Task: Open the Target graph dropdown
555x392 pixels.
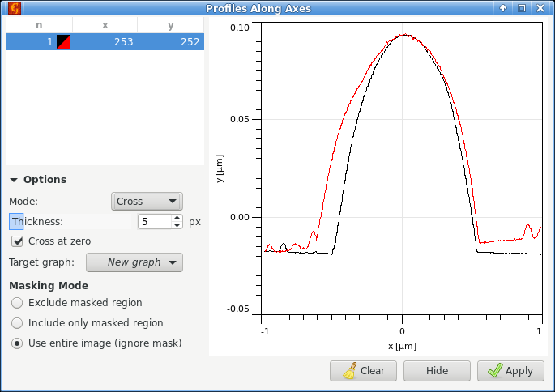Action: pos(134,262)
